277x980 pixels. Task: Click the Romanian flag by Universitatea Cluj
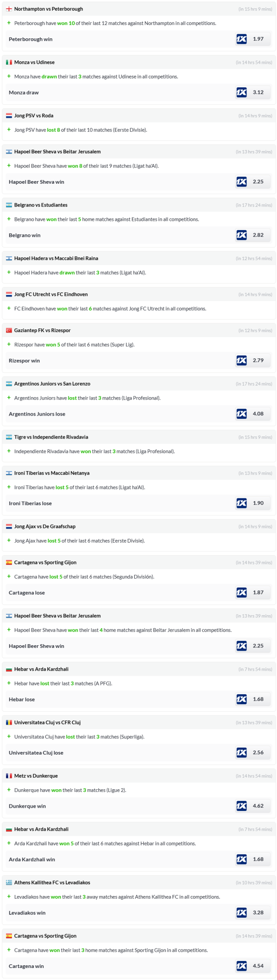click(x=9, y=722)
